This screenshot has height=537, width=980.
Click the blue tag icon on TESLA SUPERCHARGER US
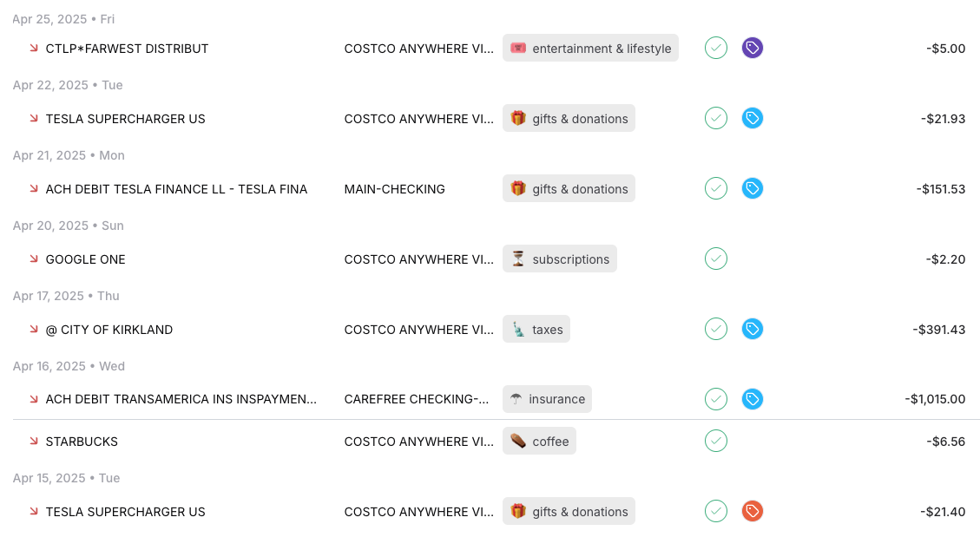pyautogui.click(x=752, y=118)
